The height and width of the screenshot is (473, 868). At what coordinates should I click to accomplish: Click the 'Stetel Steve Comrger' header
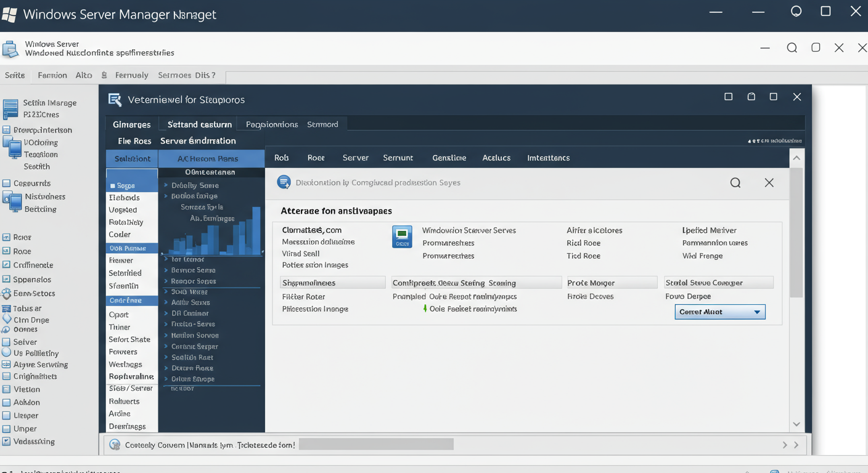[719, 283]
